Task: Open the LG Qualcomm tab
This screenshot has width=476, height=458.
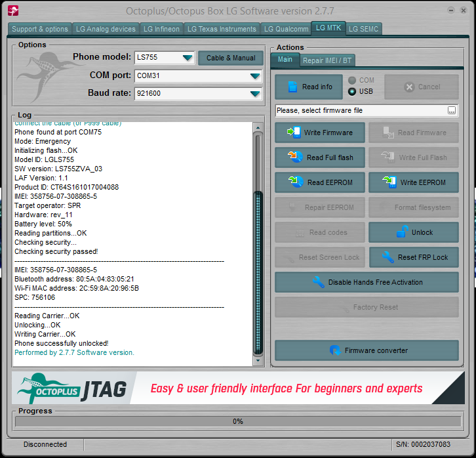Action: [x=286, y=29]
